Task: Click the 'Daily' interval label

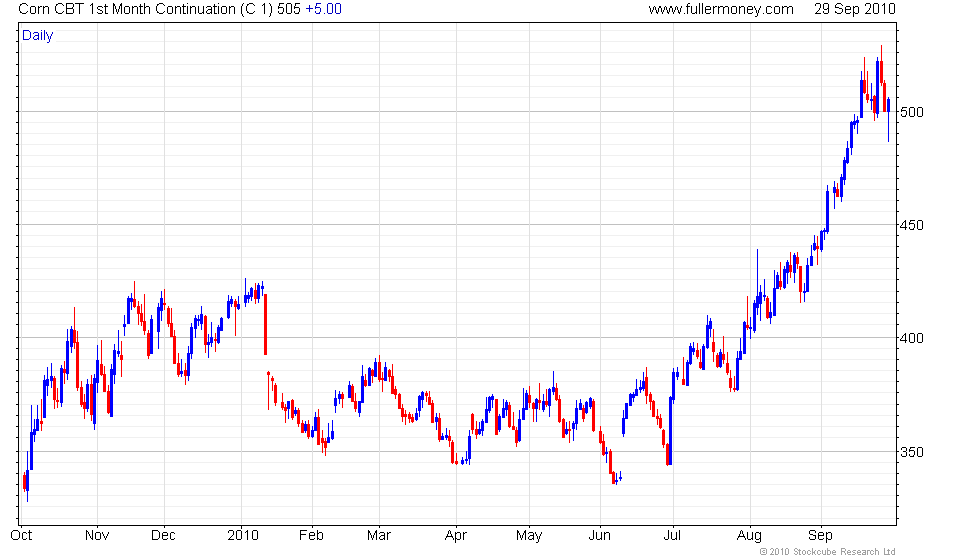Action: coord(38,36)
